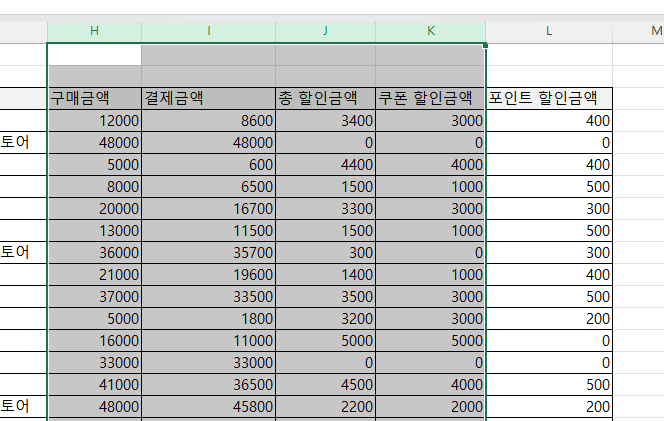Select cell with value 35700
This screenshot has width=664, height=421.
tap(208, 253)
